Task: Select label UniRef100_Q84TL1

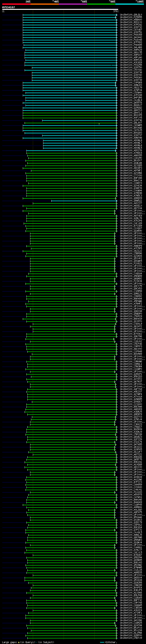Action: [x=131, y=113]
